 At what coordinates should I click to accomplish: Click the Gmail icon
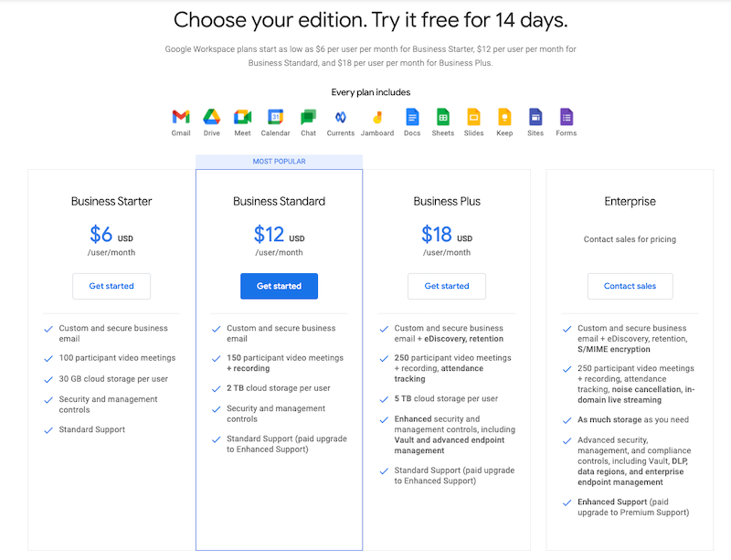tap(181, 117)
